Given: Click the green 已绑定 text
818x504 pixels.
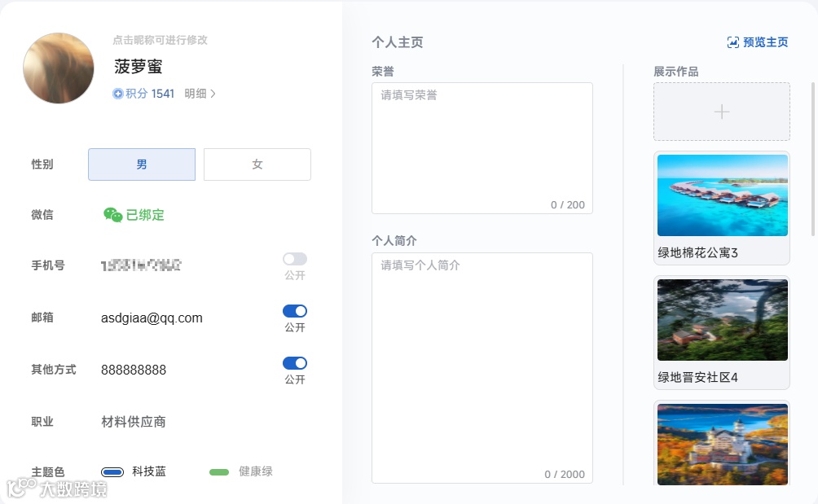Looking at the screenshot, I should [146, 214].
